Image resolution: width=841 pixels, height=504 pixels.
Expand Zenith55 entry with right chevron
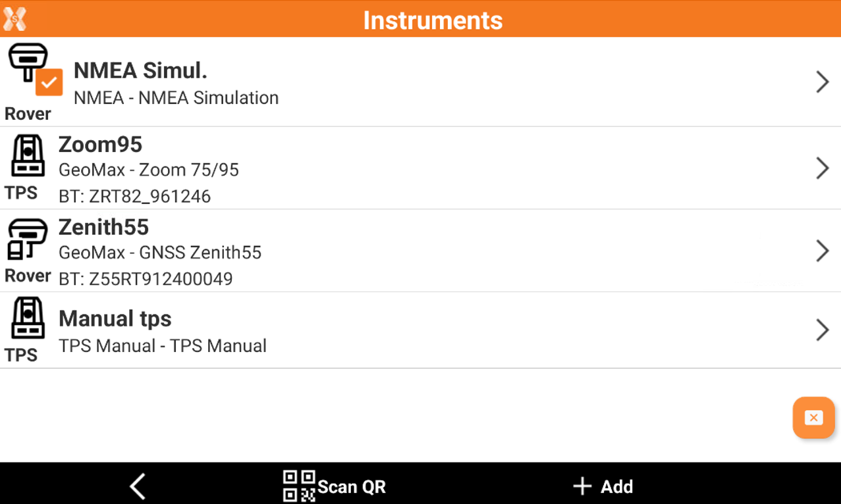tap(822, 251)
